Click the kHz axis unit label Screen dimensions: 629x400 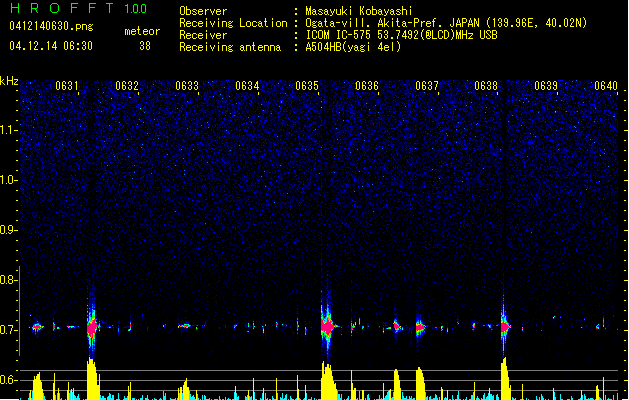(x=9, y=81)
